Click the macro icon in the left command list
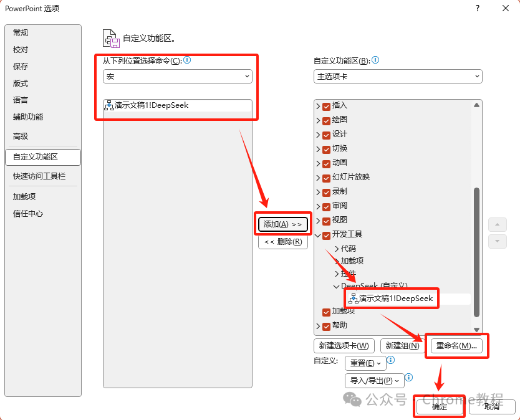Image resolution: width=520 pixels, height=420 pixels. pyautogui.click(x=109, y=105)
